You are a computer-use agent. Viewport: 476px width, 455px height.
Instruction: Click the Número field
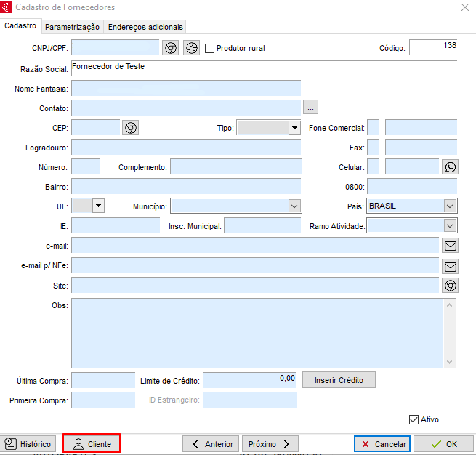(86, 166)
